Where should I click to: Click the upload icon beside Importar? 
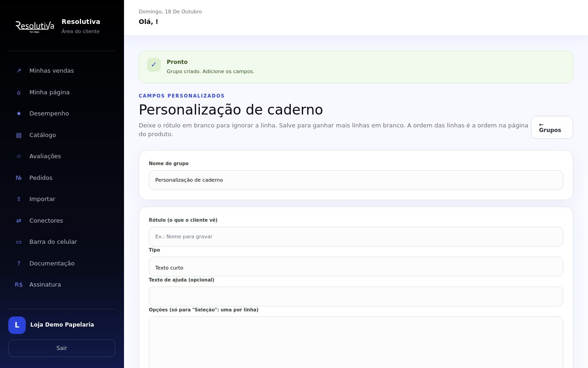click(19, 199)
